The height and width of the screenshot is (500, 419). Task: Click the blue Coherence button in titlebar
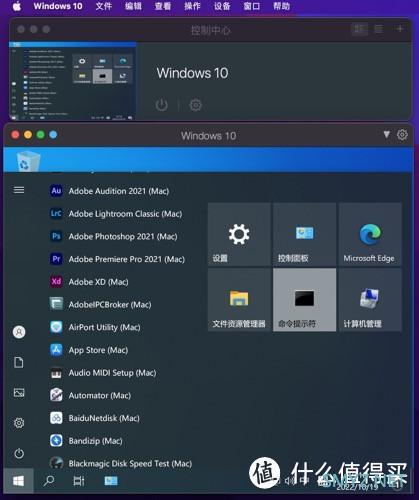click(x=53, y=135)
